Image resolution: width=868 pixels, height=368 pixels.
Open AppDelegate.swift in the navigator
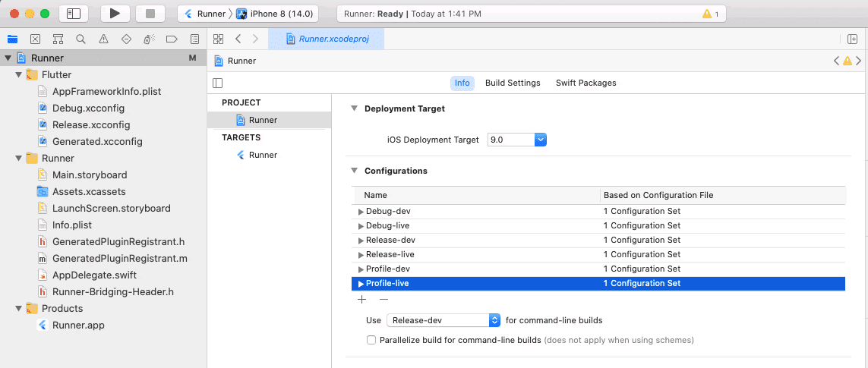point(94,275)
